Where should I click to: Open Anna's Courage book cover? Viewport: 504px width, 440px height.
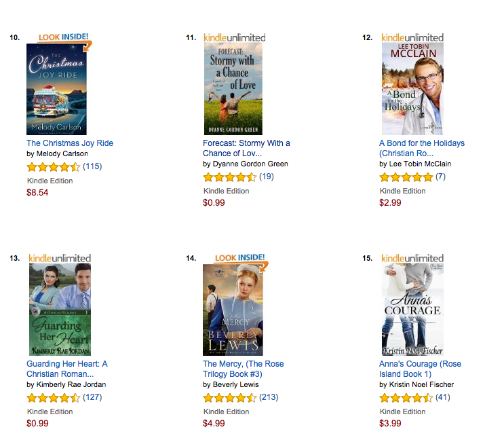pos(412,310)
